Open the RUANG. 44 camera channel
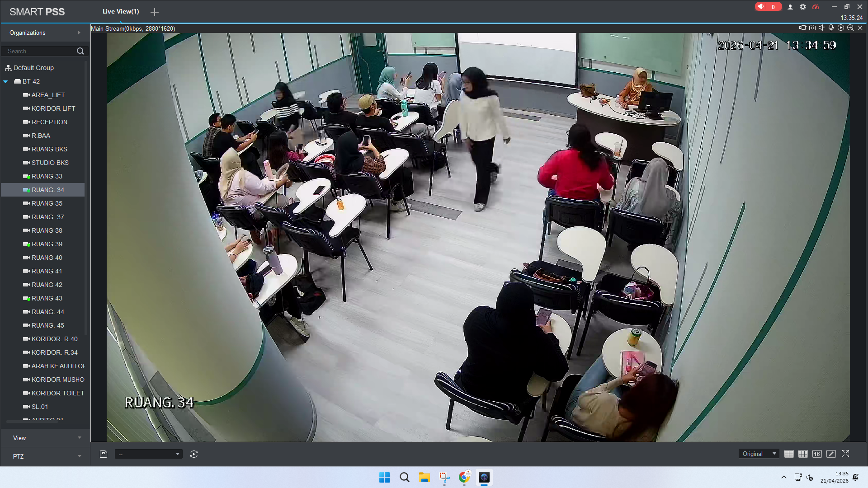Image resolution: width=868 pixels, height=488 pixels. pos(43,312)
